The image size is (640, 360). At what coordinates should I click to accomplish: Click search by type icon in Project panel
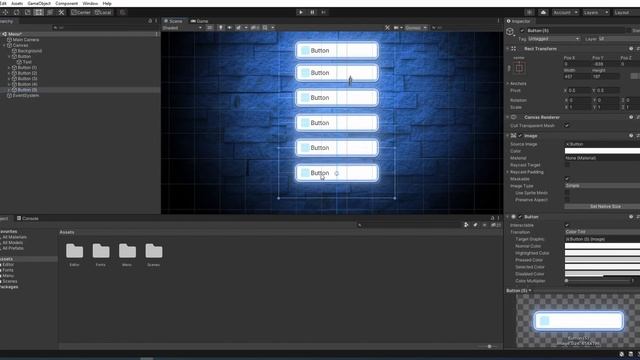click(466, 225)
